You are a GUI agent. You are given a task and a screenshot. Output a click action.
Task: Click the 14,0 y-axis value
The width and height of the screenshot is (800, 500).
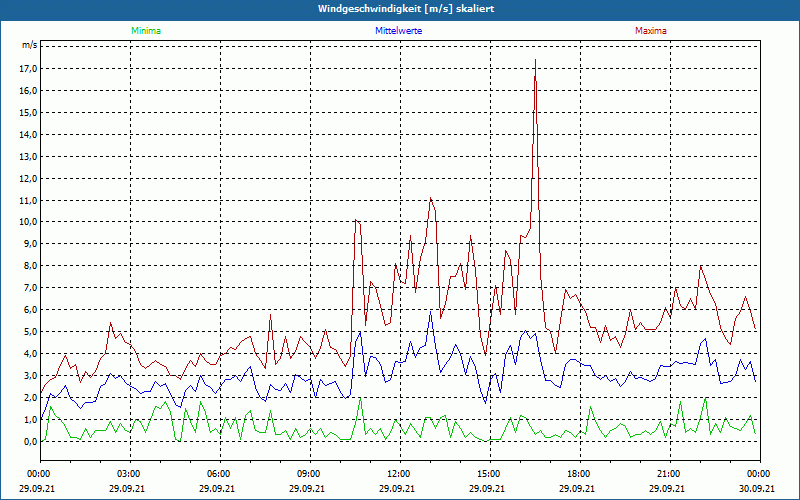point(29,134)
